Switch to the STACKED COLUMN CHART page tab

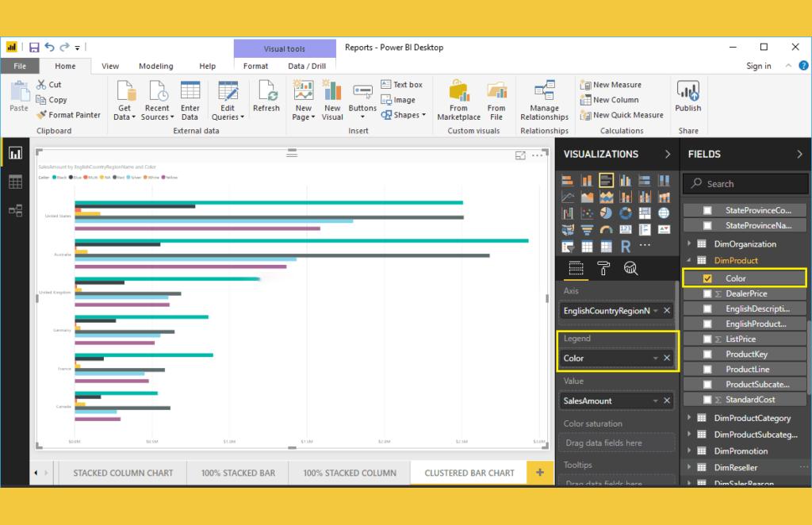(x=122, y=472)
